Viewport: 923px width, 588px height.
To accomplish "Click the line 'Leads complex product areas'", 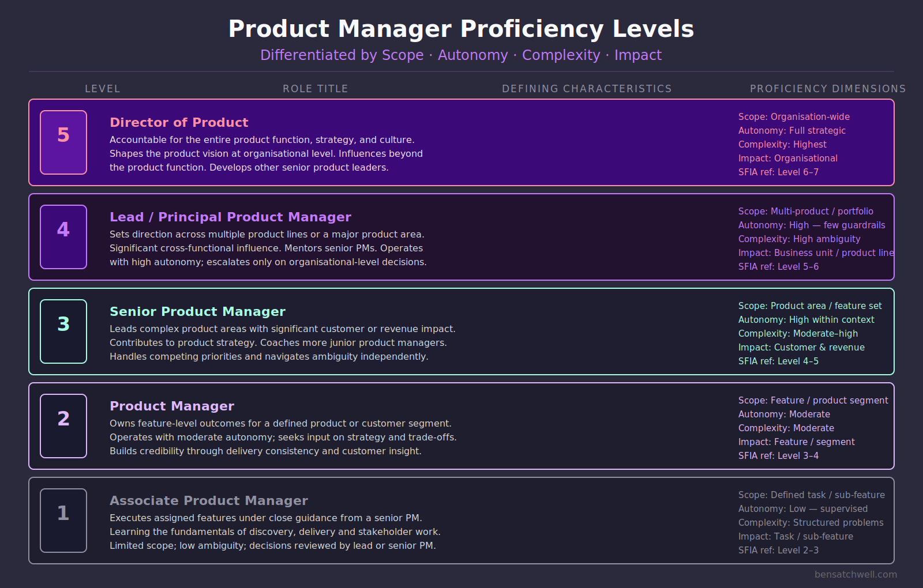I will pyautogui.click(x=283, y=329).
